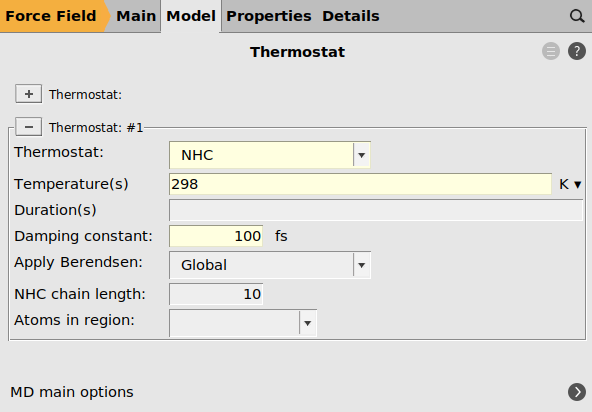Viewport: 592px width, 412px height.
Task: Open the search magnifier icon
Action: coord(577,16)
